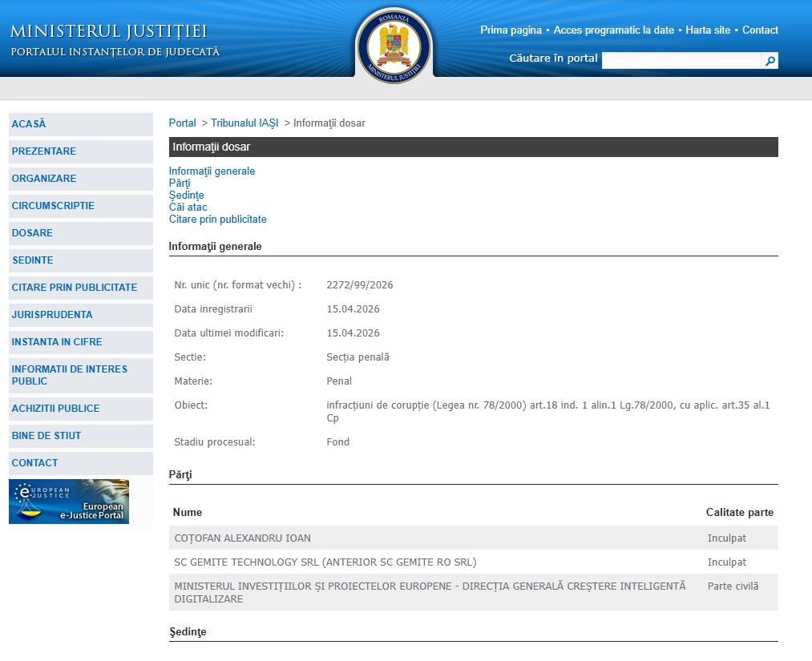Open Acces programatic la date link
812x661 pixels.
(613, 30)
